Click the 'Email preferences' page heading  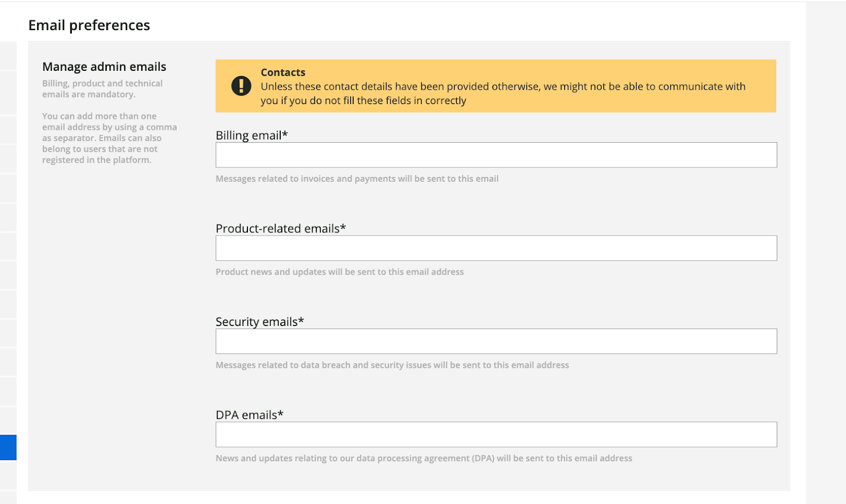click(89, 25)
